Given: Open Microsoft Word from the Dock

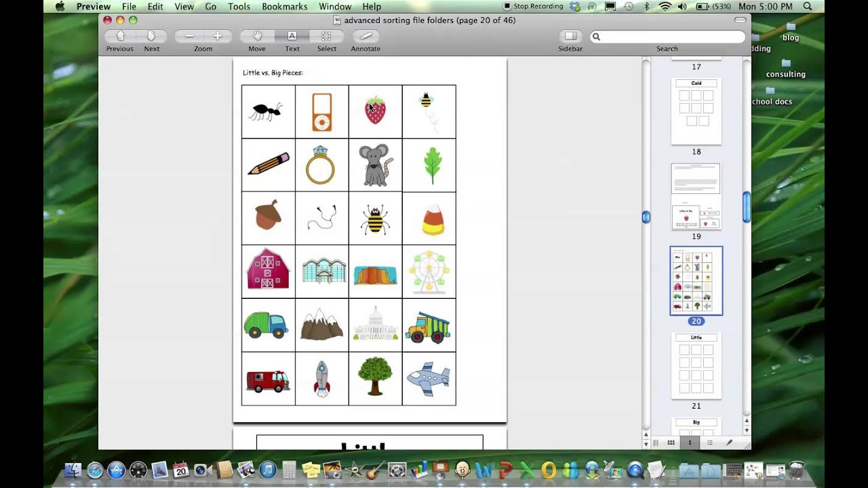Looking at the screenshot, I should pyautogui.click(x=484, y=470).
